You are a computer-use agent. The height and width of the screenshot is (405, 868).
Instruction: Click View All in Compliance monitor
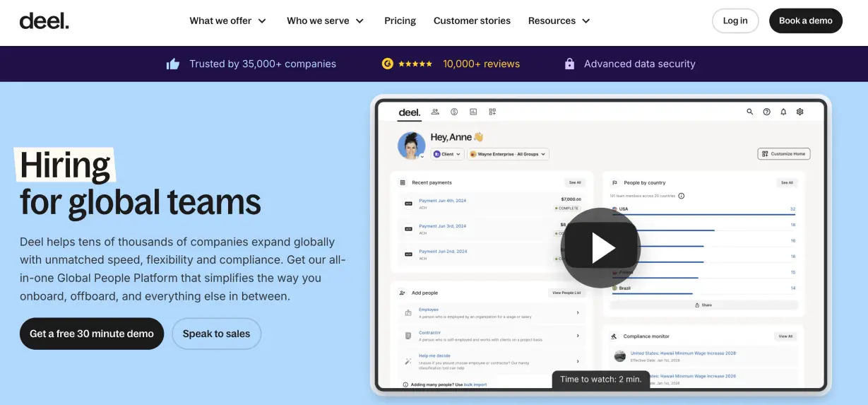pyautogui.click(x=785, y=336)
